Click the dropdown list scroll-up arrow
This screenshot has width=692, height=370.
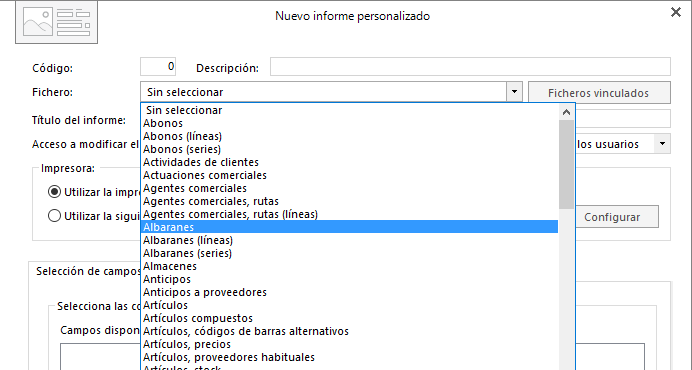point(566,112)
